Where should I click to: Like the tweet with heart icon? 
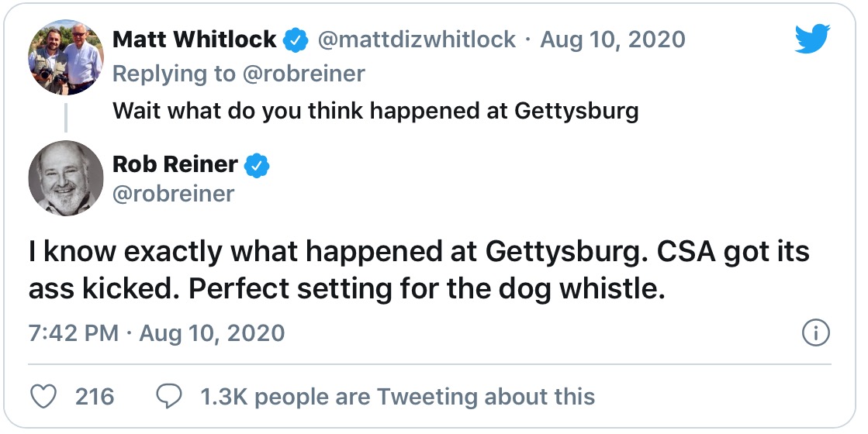click(x=43, y=396)
